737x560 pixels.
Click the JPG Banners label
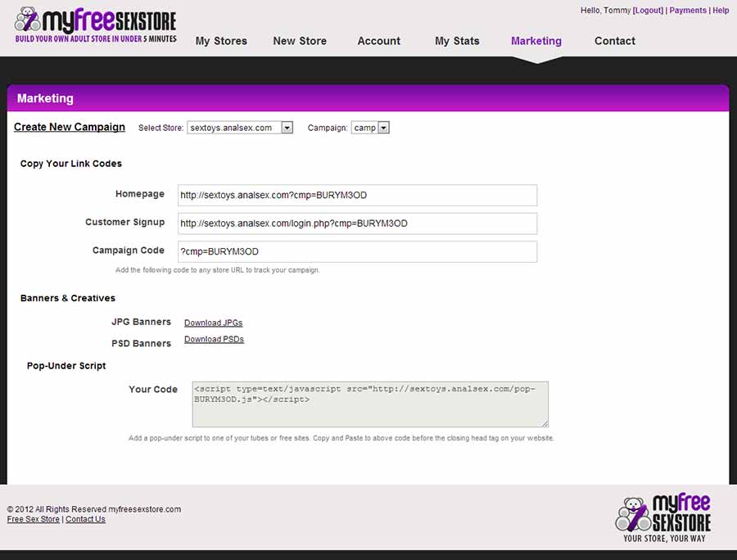pyautogui.click(x=141, y=322)
